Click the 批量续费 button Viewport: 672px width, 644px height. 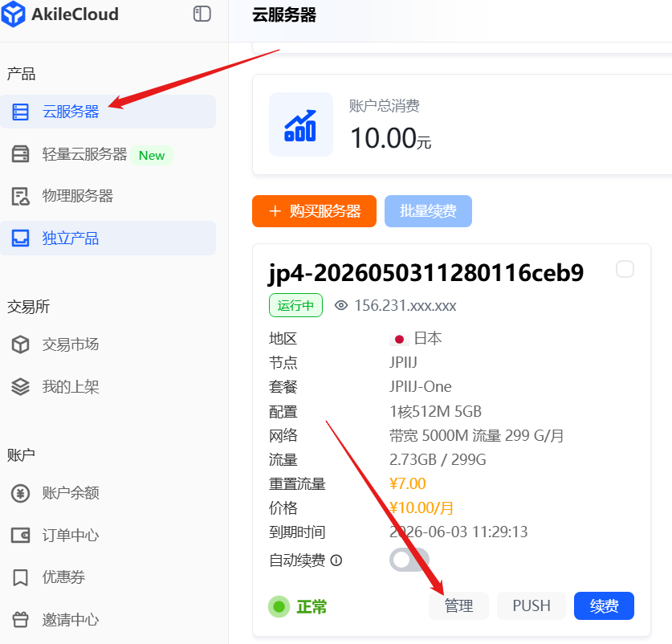coord(428,211)
